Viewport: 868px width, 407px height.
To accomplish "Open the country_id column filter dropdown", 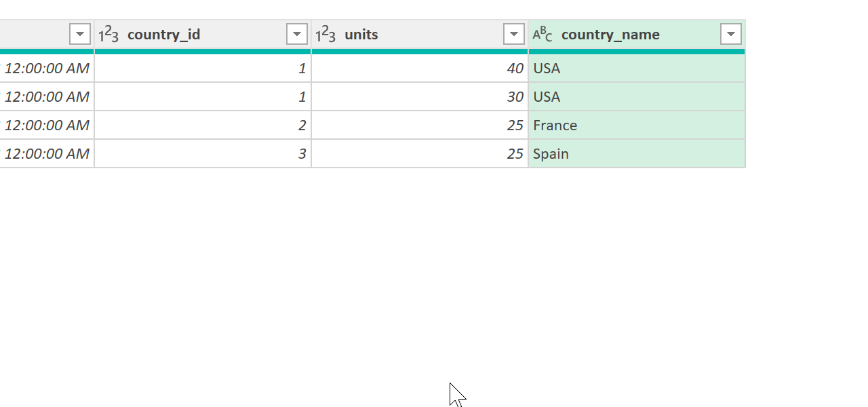I will (x=297, y=34).
